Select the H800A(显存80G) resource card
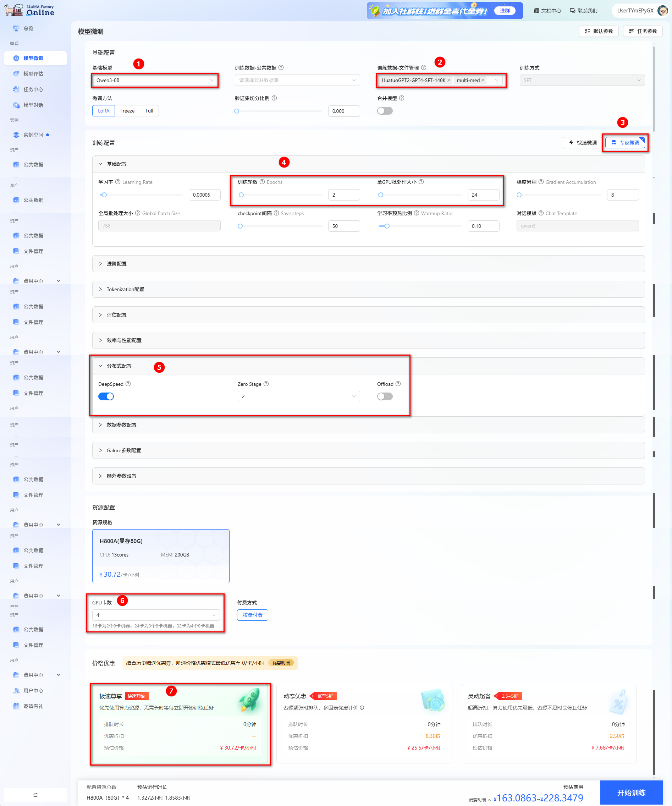This screenshot has height=806, width=672. (x=161, y=556)
